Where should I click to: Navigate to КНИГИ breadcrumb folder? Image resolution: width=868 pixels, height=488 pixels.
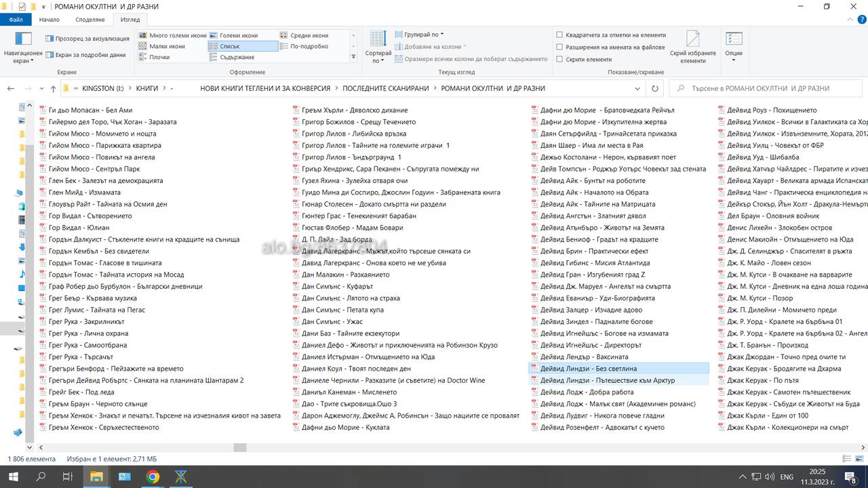[x=147, y=88]
